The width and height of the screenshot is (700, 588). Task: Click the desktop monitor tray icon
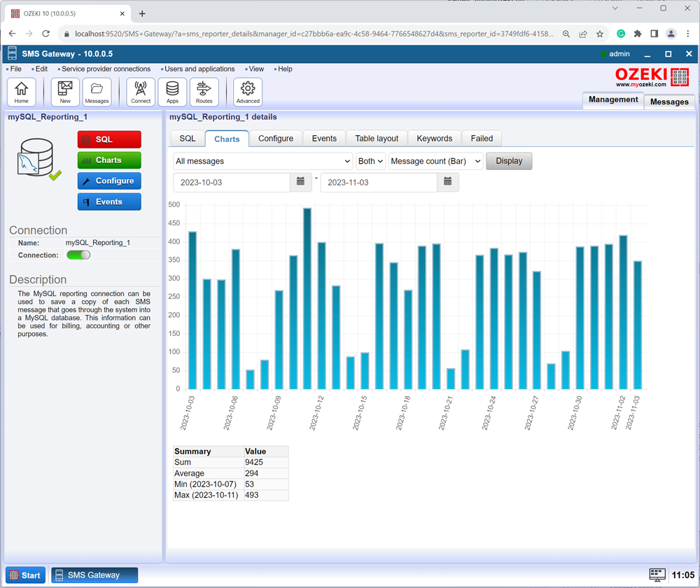(657, 575)
